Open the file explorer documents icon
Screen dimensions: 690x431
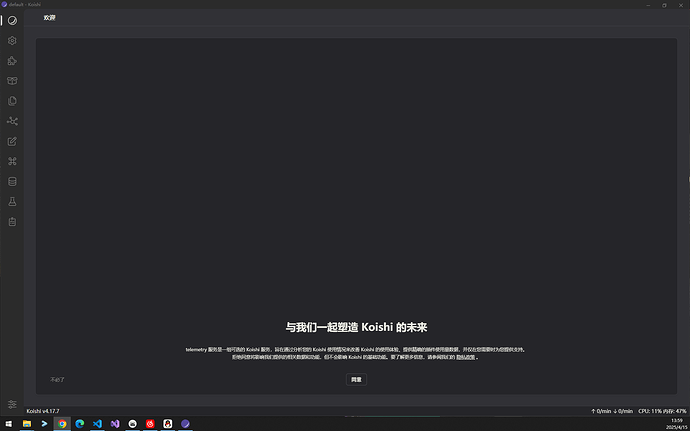pyautogui.click(x=12, y=101)
